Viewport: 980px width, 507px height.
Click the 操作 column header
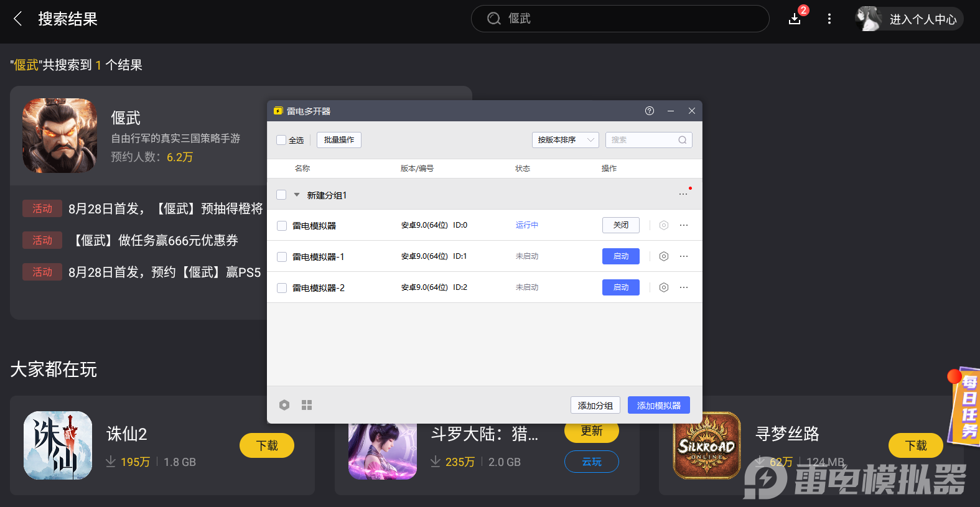click(609, 169)
